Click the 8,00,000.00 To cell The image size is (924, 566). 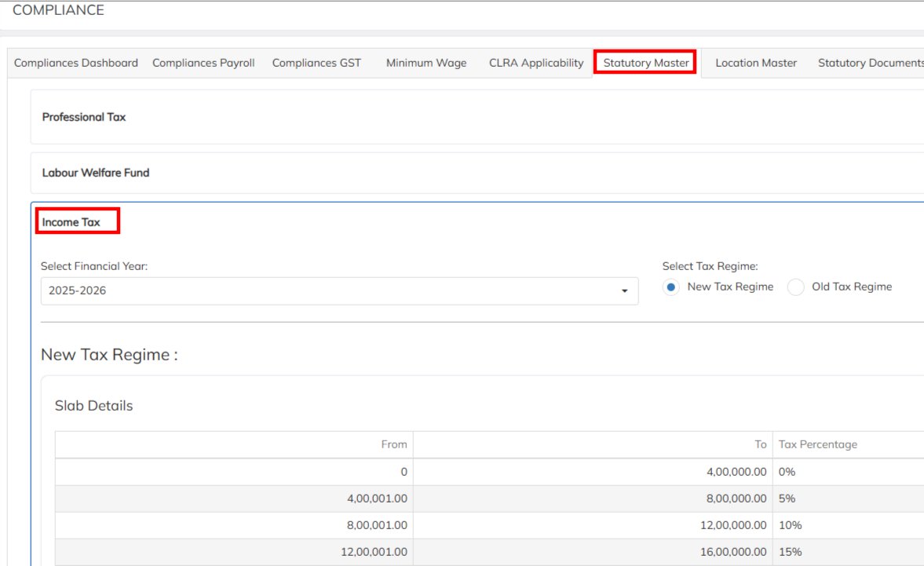[593, 498]
